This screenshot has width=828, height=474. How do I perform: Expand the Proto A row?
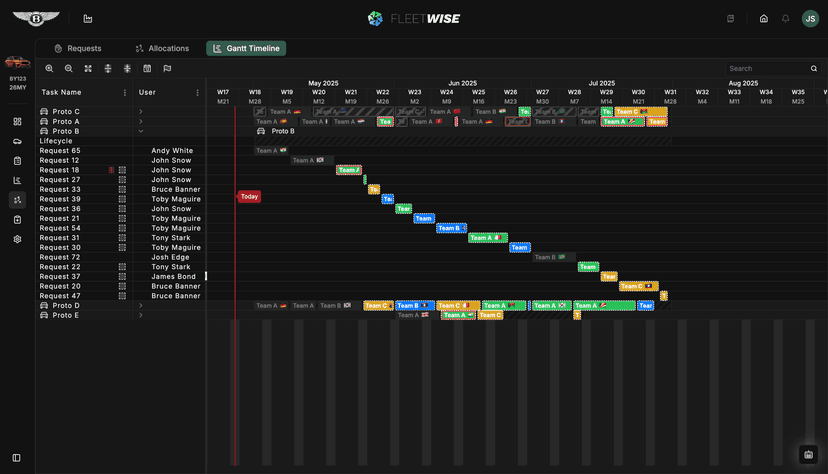[141, 121]
